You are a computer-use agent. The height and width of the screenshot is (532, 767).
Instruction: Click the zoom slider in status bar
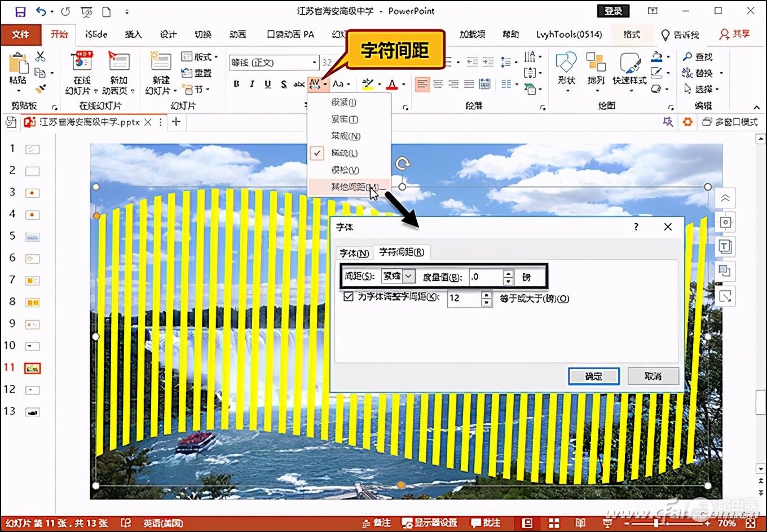[x=656, y=523]
